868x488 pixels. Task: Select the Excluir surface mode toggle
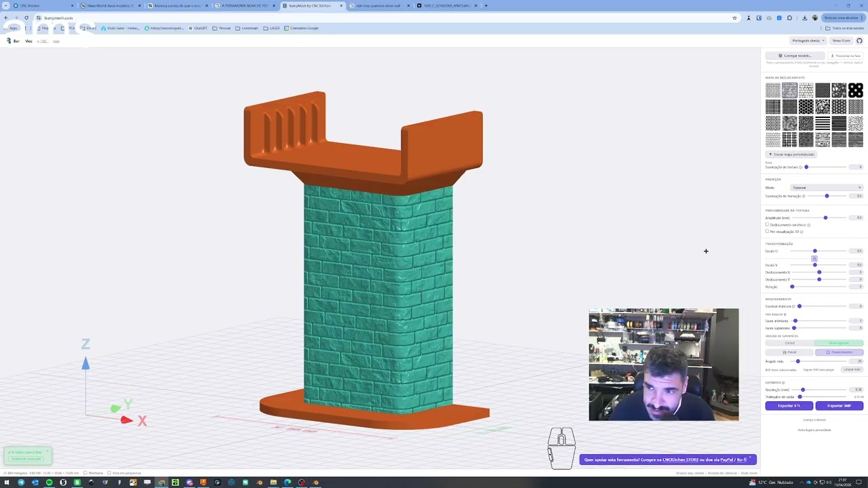point(789,343)
